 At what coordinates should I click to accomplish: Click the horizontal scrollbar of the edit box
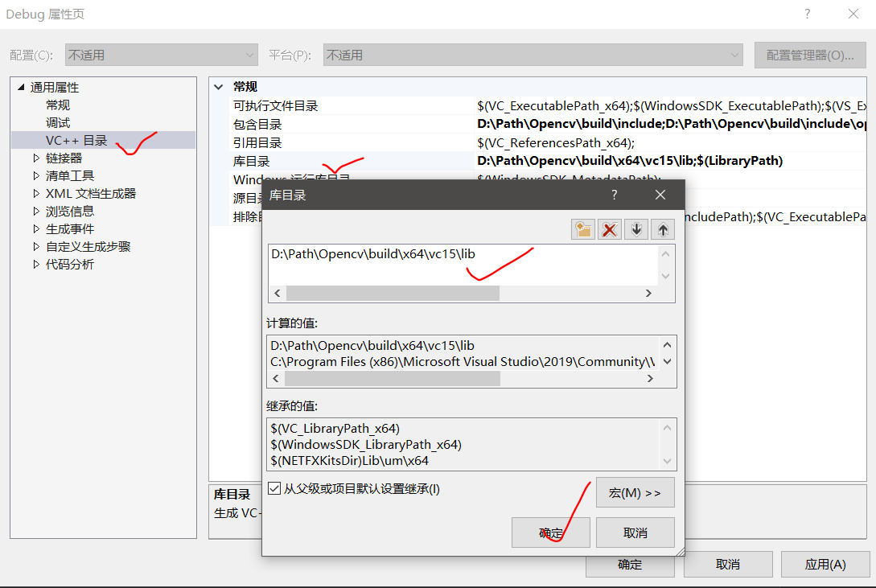[463, 293]
